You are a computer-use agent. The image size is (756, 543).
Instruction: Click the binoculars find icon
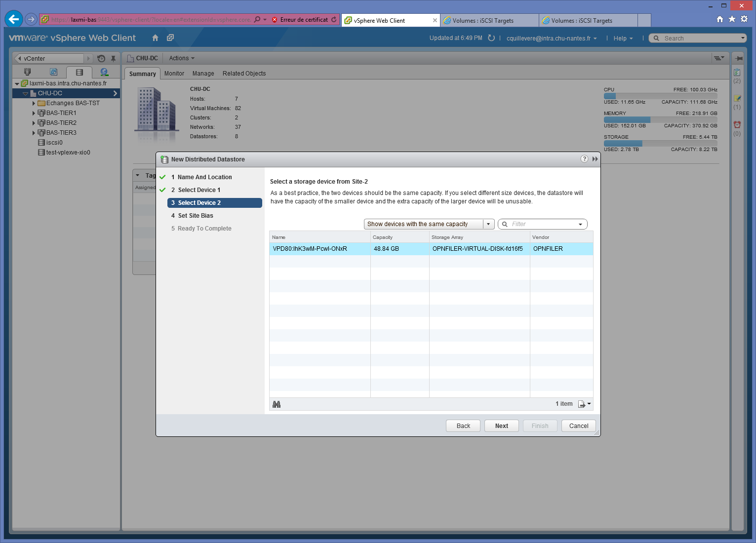click(x=277, y=404)
